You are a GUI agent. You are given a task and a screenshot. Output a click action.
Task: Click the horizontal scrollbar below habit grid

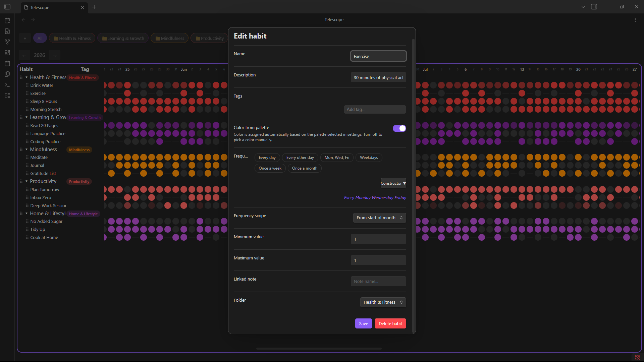pos(319,349)
